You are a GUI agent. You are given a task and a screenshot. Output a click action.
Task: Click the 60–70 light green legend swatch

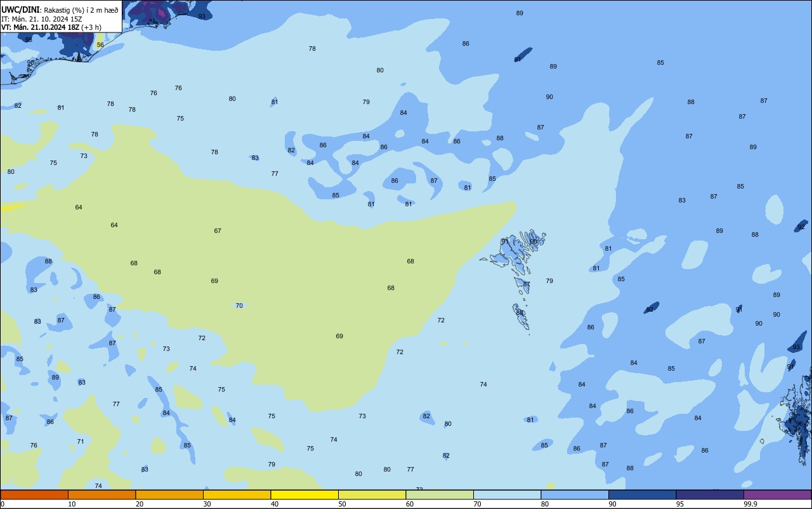click(x=440, y=494)
